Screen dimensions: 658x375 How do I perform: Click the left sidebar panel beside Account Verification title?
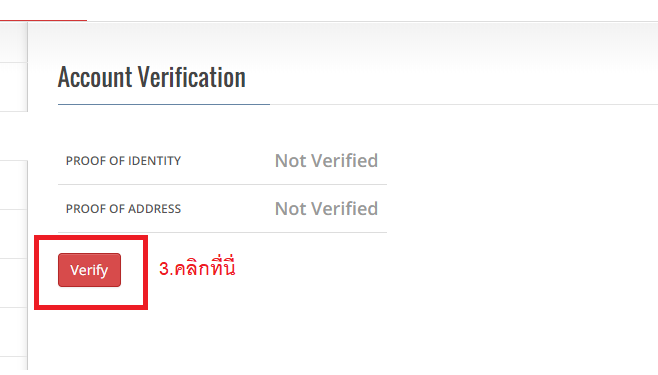click(x=13, y=87)
